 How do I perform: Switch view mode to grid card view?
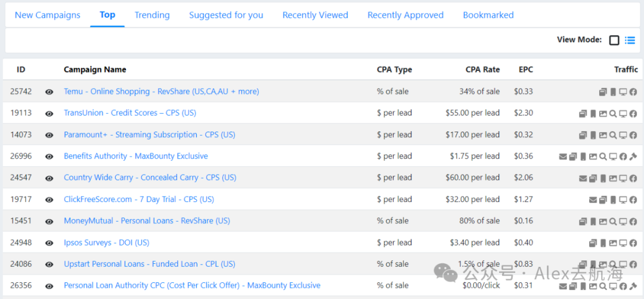tap(614, 40)
